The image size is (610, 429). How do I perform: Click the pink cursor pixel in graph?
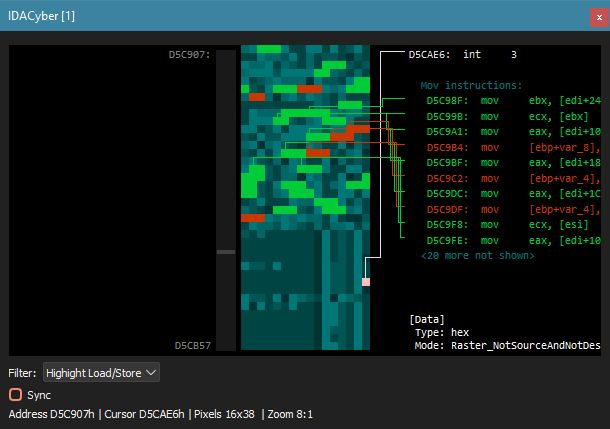(x=366, y=282)
